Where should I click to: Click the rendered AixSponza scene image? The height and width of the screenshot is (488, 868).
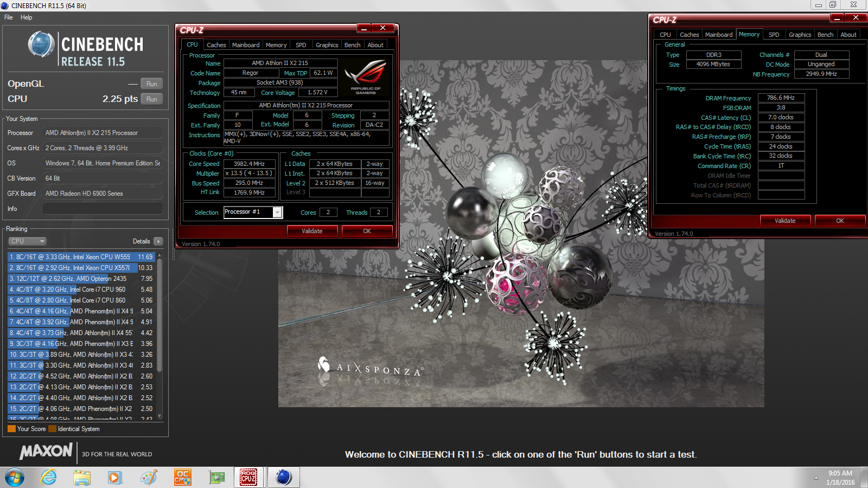pos(521,233)
